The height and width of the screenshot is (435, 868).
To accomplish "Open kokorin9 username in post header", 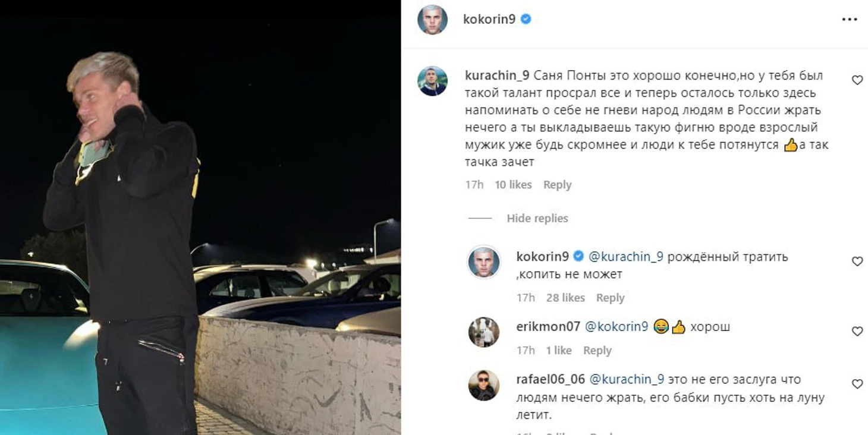I will pos(489,20).
